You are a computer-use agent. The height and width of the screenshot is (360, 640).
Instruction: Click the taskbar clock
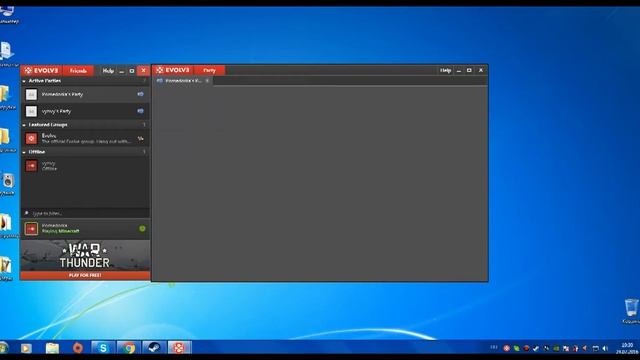627,348
